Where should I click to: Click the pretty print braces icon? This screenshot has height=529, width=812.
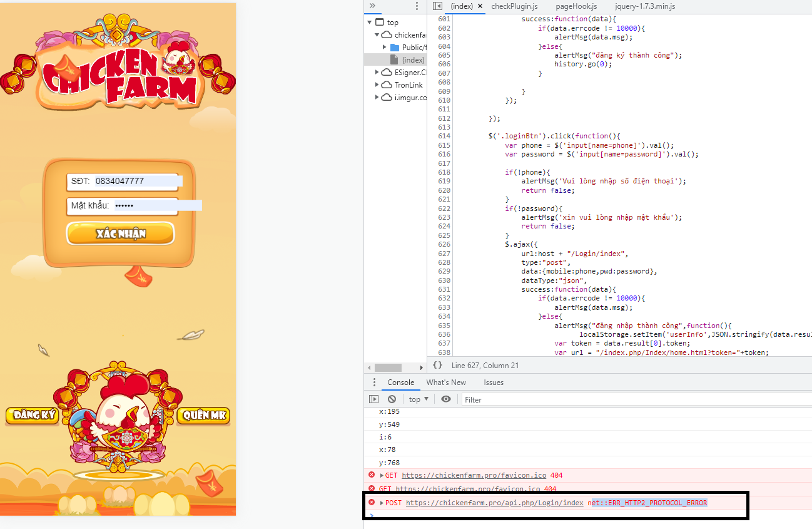coord(437,366)
